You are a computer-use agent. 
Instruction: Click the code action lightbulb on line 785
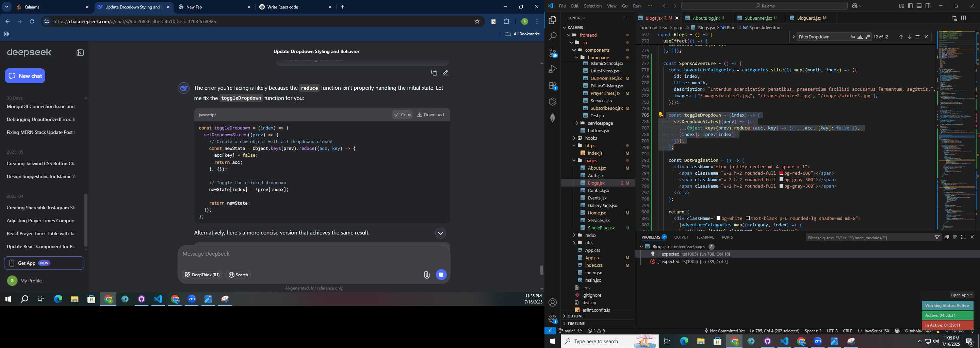coord(661,115)
